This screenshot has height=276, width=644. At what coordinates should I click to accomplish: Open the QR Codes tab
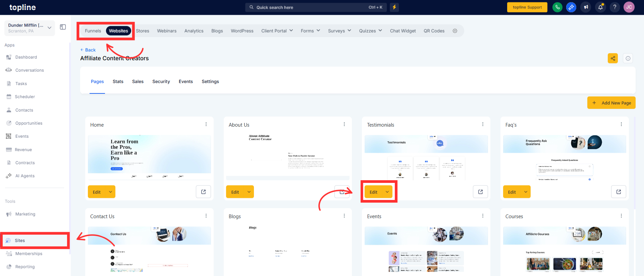pos(434,31)
